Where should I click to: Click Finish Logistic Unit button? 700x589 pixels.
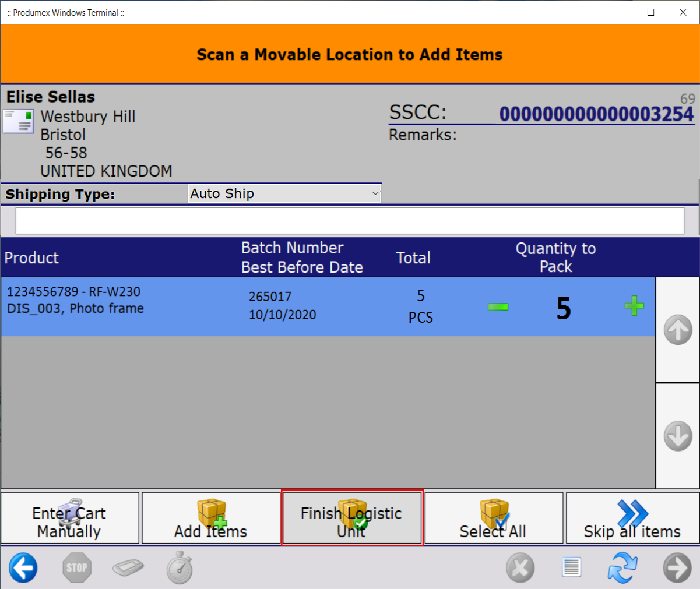coord(352,519)
